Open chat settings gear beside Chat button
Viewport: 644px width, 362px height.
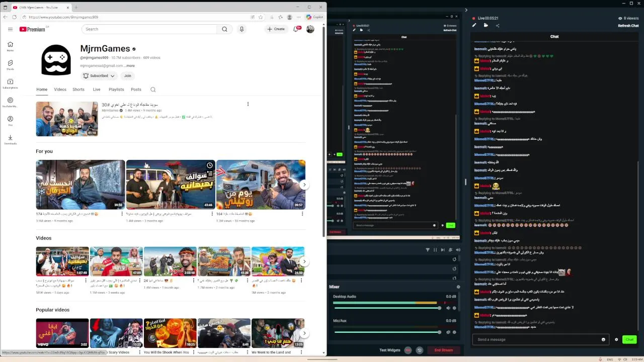(x=616, y=339)
